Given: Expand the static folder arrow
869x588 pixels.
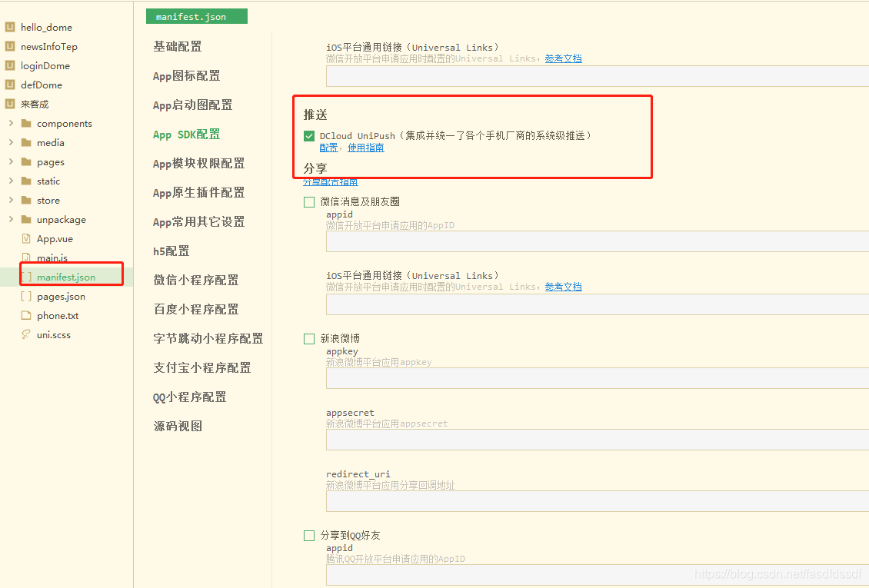Looking at the screenshot, I should 11,181.
